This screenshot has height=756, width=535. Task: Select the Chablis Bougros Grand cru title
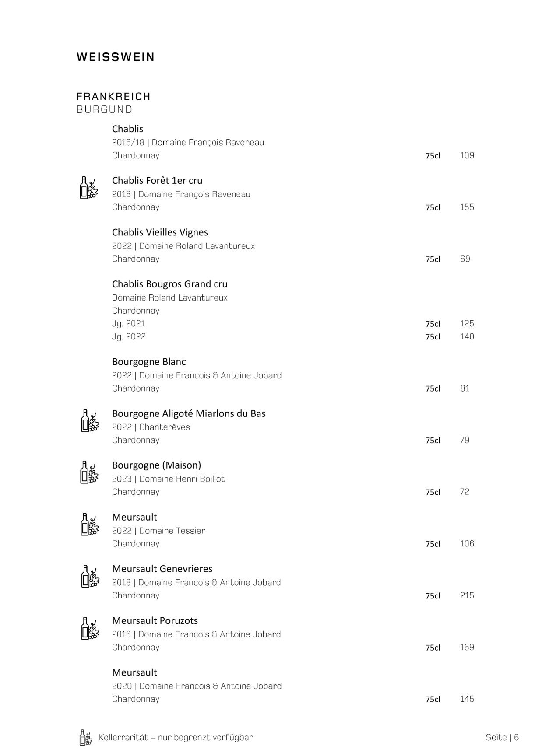(x=169, y=284)
